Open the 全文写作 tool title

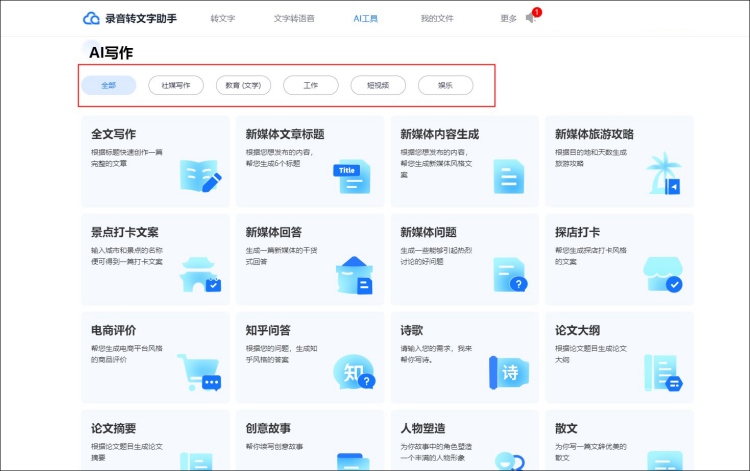[113, 134]
